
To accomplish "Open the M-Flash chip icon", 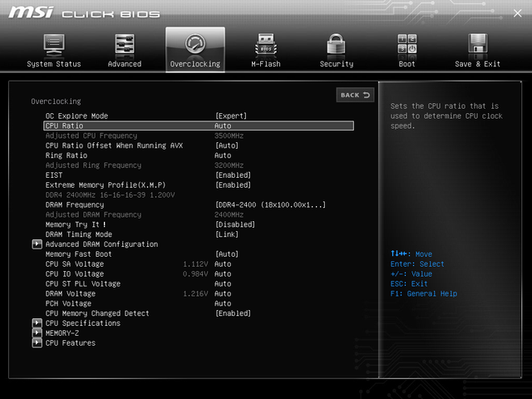I will pos(266,44).
